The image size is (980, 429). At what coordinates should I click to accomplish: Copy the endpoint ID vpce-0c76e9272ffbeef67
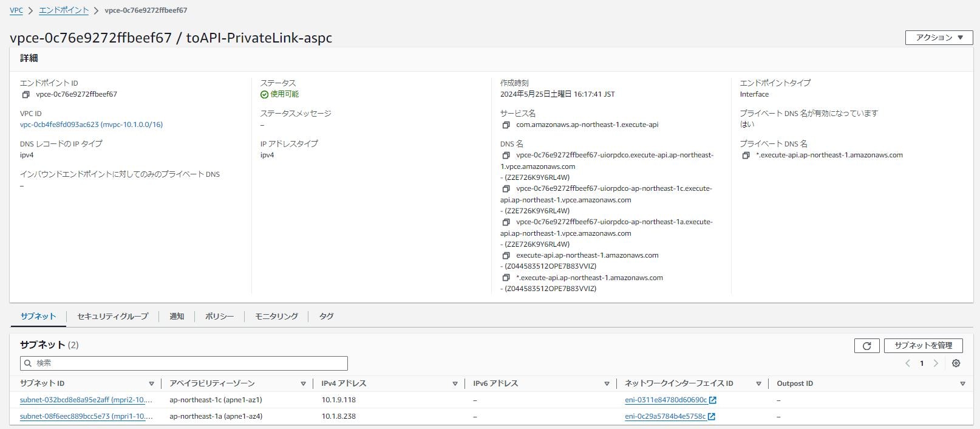point(26,95)
